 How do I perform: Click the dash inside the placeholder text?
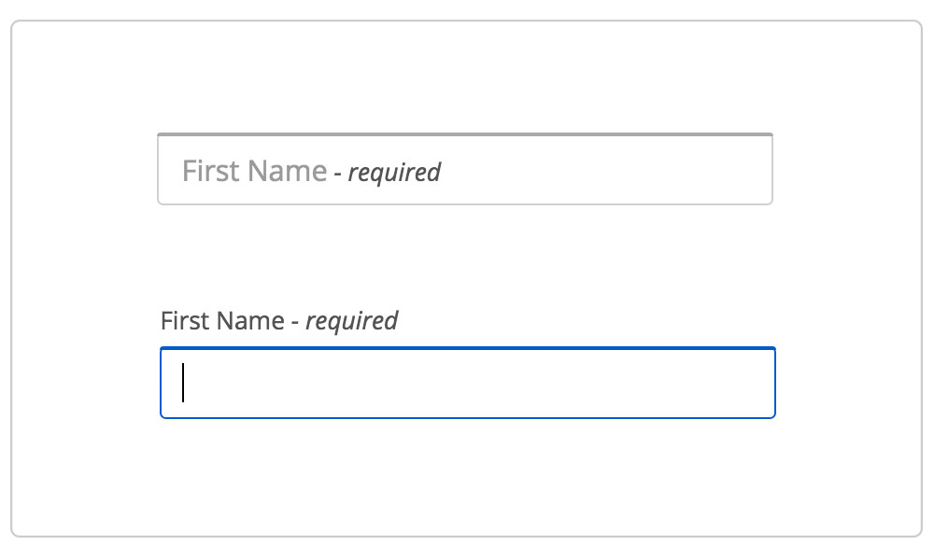(338, 174)
